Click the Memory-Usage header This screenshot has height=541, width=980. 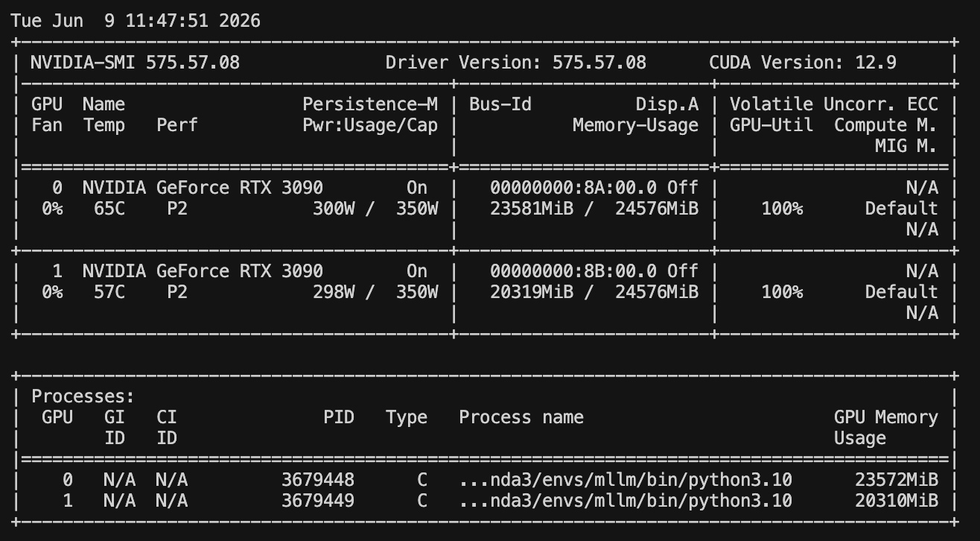point(636,124)
